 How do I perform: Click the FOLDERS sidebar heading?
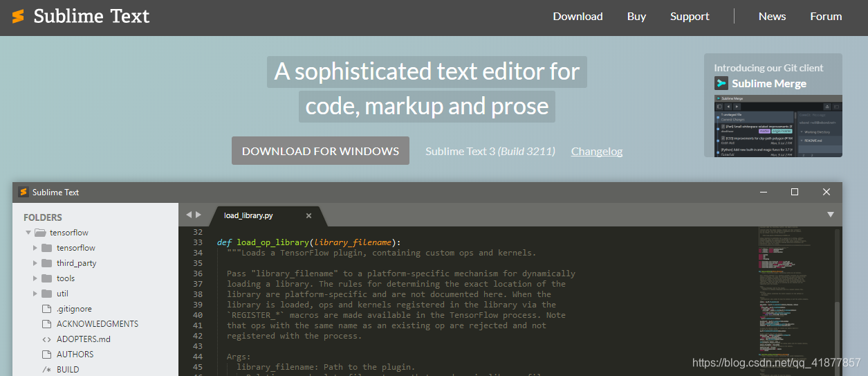pyautogui.click(x=43, y=217)
